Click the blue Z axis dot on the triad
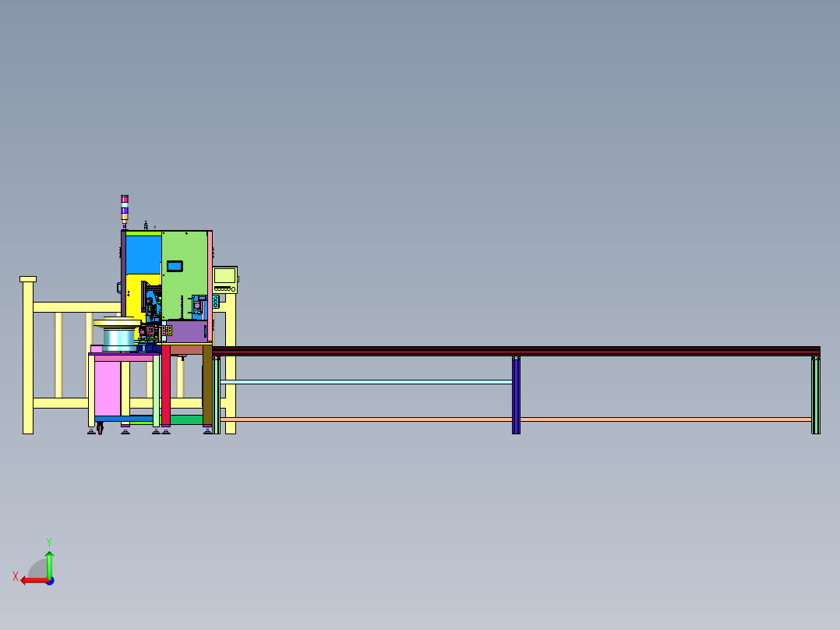Viewport: 840px width, 630px height. (51, 581)
